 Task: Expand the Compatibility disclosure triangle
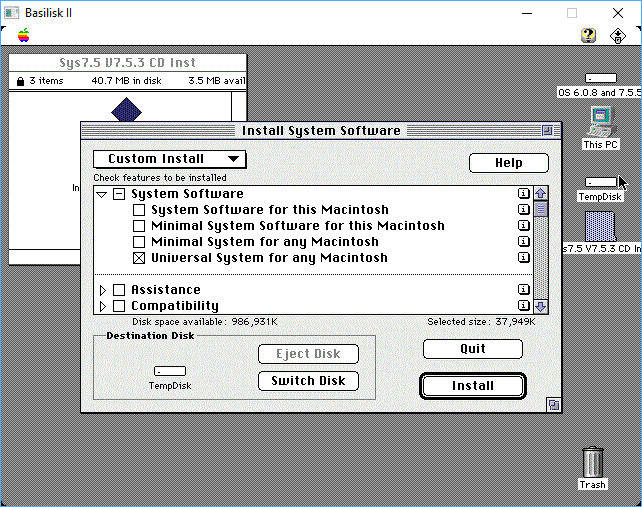tap(103, 306)
